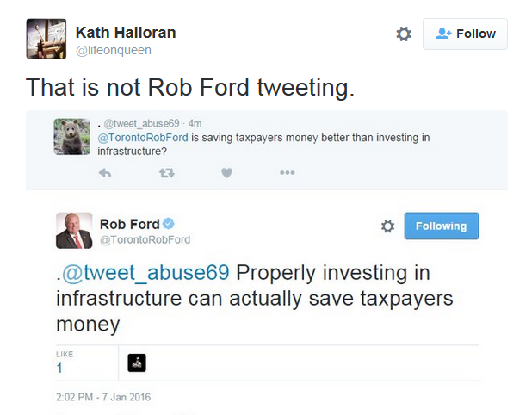The image size is (532, 415).
Task: Click the bear avatar of tweet_abuse69
Action: pos(71,136)
